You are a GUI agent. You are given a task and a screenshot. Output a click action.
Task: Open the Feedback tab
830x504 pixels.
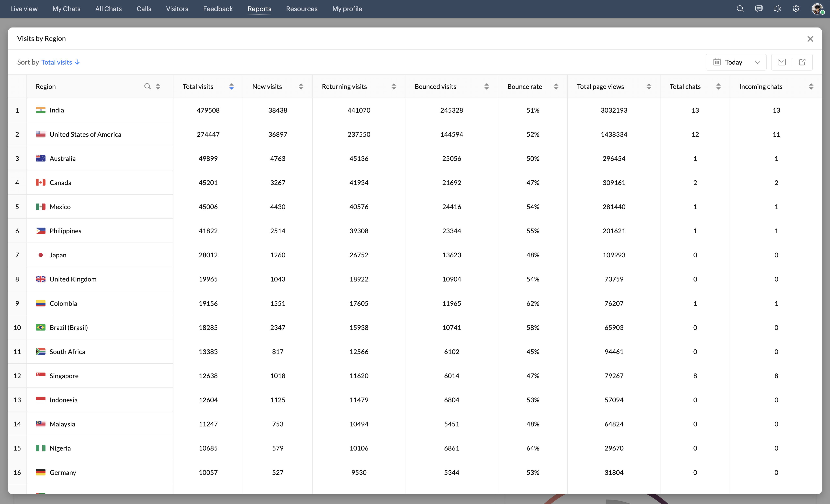click(x=218, y=9)
